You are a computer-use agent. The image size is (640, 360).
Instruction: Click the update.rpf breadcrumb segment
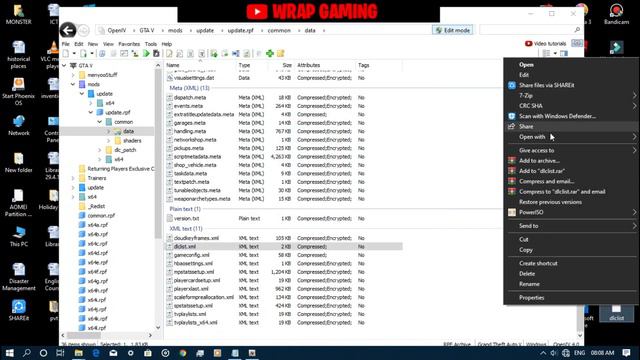click(240, 30)
